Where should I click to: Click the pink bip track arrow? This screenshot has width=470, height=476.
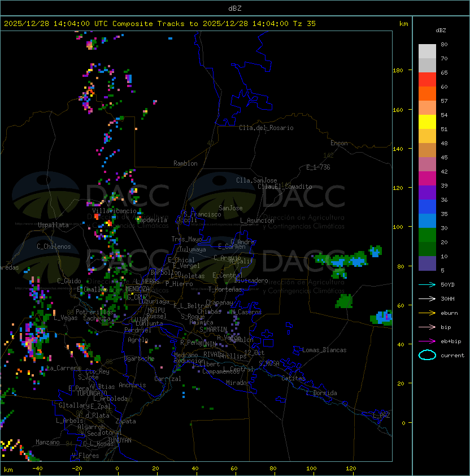(427, 327)
